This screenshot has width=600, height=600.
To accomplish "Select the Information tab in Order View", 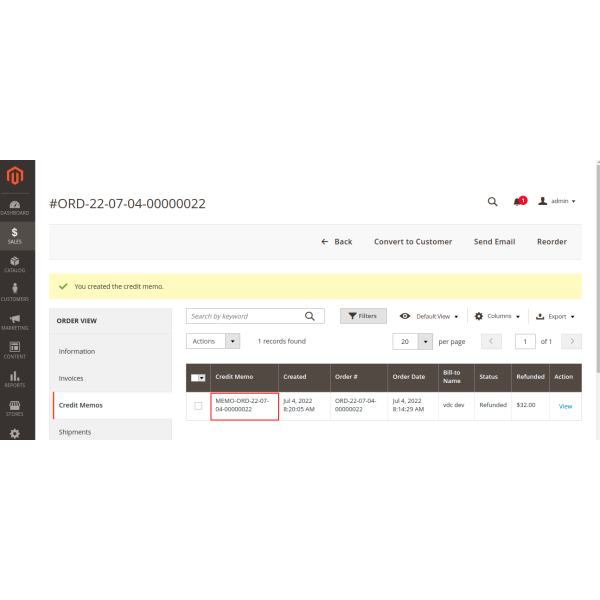I will click(x=77, y=351).
